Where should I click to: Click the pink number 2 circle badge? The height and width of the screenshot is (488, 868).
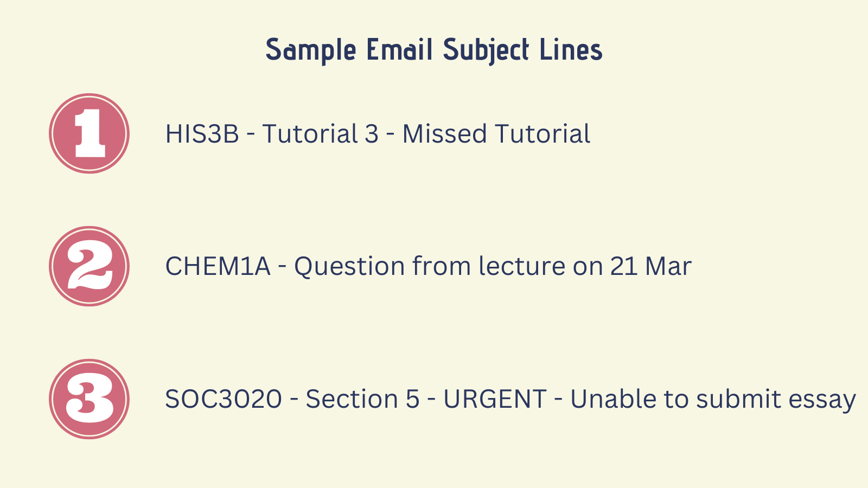[89, 266]
